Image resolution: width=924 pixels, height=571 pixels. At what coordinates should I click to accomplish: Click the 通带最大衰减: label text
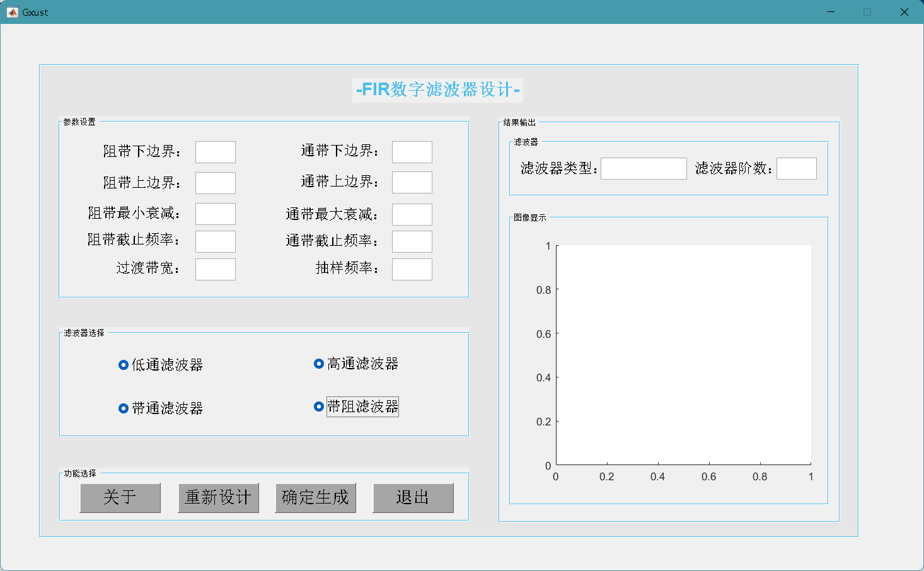click(x=332, y=214)
